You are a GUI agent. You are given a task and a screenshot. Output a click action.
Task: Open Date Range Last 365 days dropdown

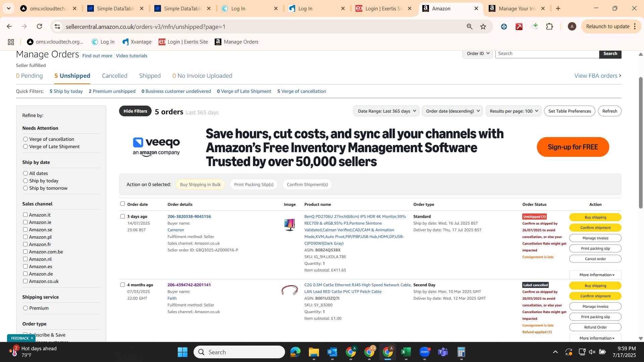386,111
